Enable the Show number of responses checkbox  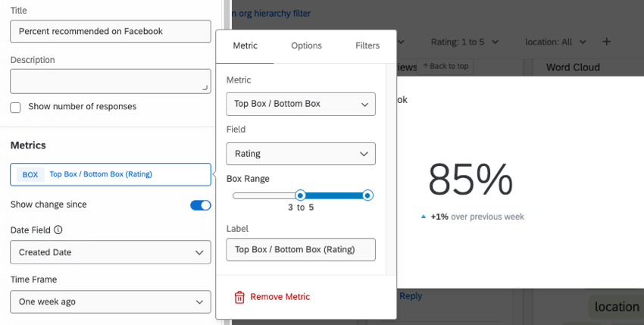tap(16, 107)
